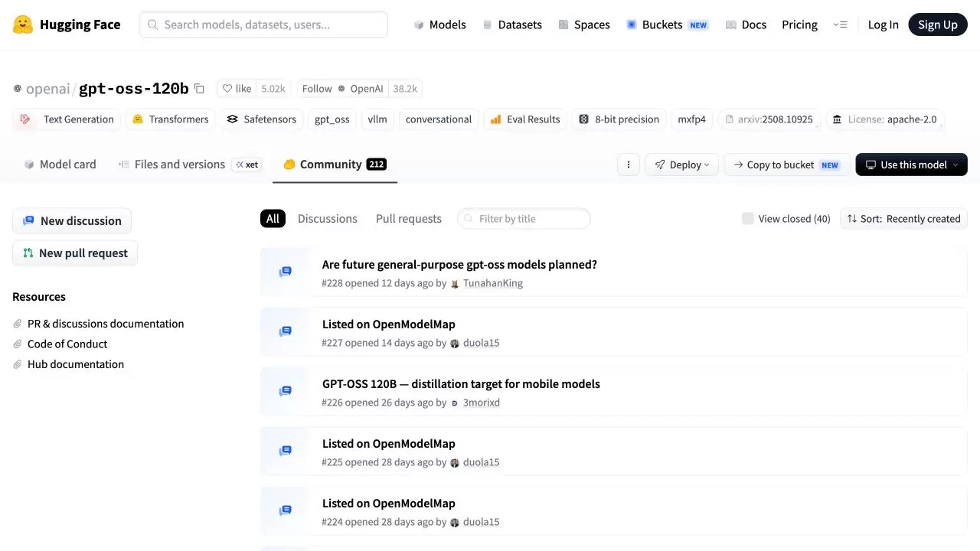Click discussion icon for #225 thread
980x551 pixels.
[286, 451]
